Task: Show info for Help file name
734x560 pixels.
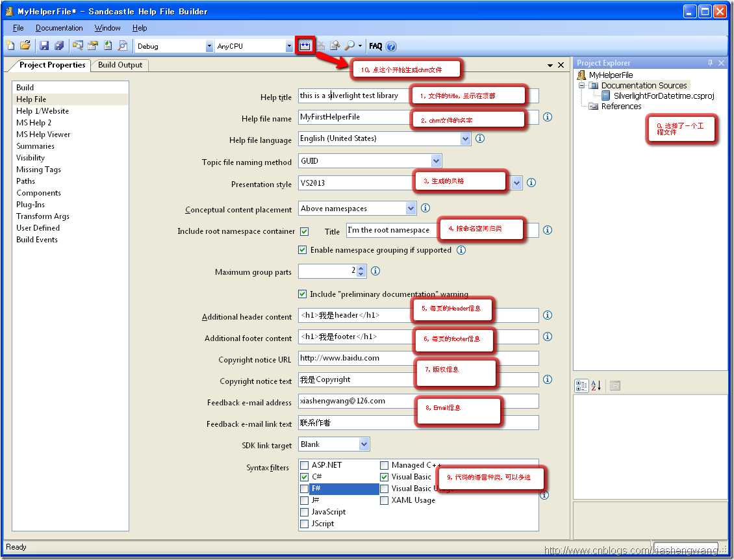Action: pyautogui.click(x=547, y=117)
